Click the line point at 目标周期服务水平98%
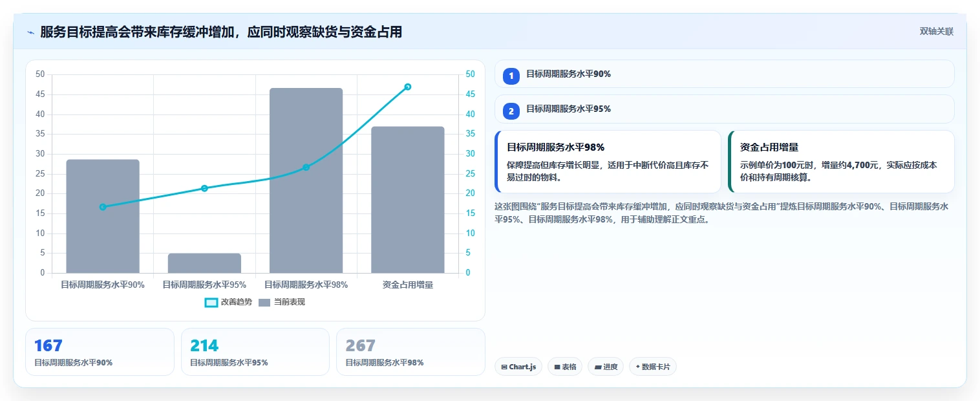980x401 pixels. pos(306,168)
